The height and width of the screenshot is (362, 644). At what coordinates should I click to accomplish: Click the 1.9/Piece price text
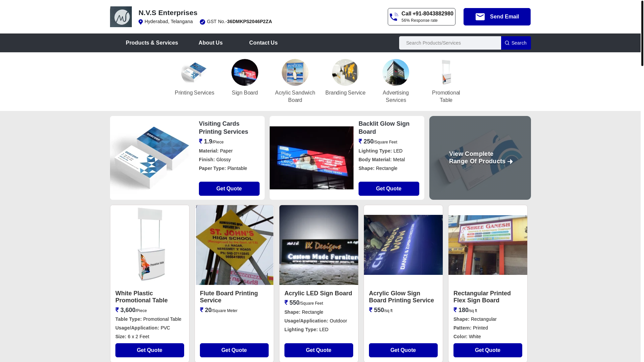(x=211, y=141)
